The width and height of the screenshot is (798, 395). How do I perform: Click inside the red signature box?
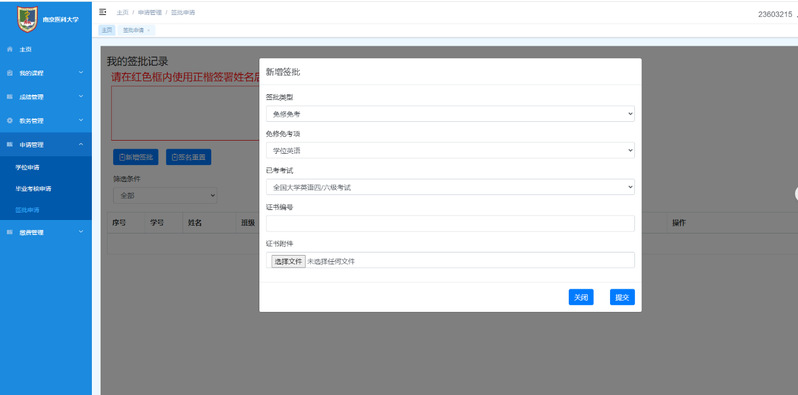point(186,113)
